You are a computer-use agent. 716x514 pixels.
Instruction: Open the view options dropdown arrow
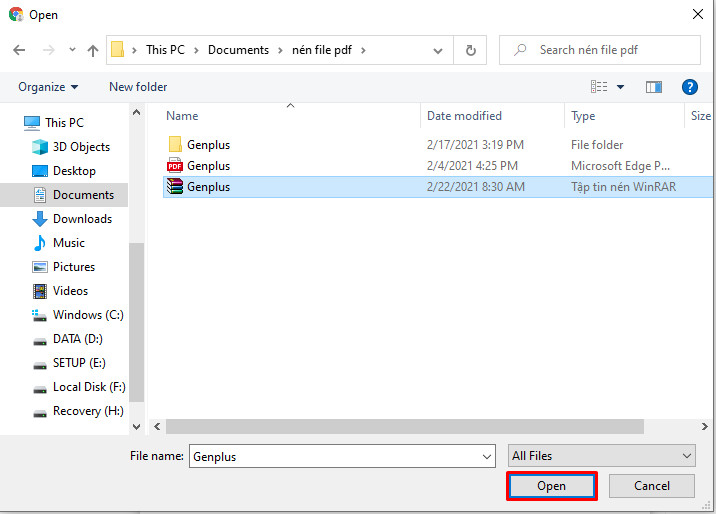tap(621, 87)
